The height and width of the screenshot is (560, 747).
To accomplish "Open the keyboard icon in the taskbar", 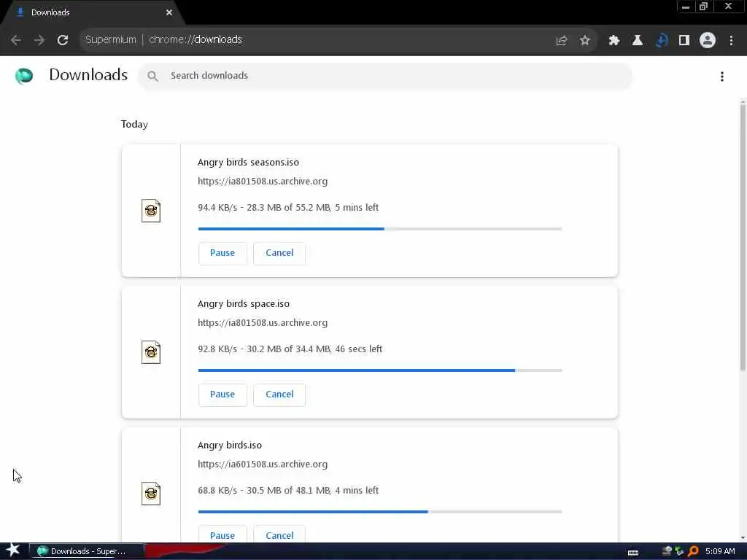I will point(633,553).
